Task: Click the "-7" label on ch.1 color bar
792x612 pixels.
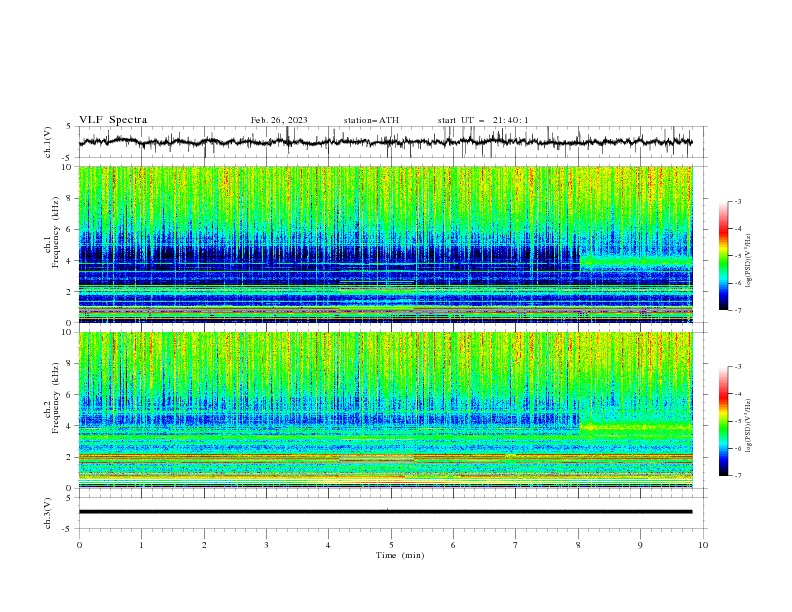Action: (737, 310)
